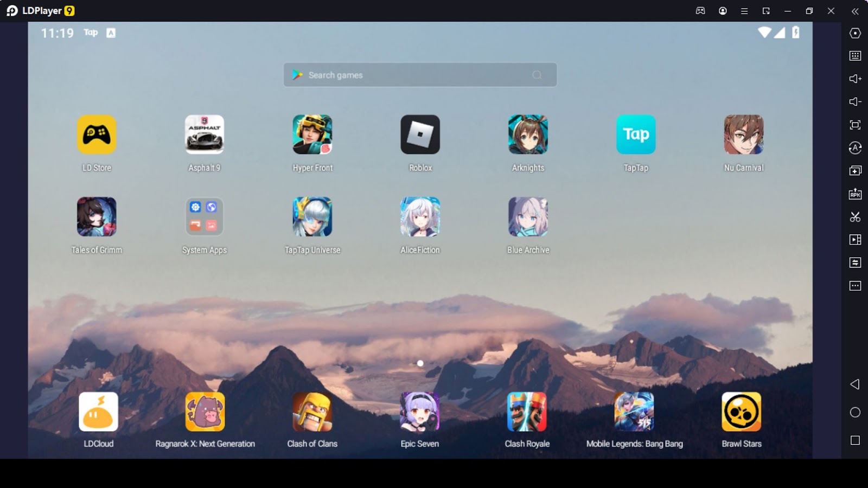Open keyboard mapping in sidebar
The image size is (868, 488).
click(x=855, y=56)
